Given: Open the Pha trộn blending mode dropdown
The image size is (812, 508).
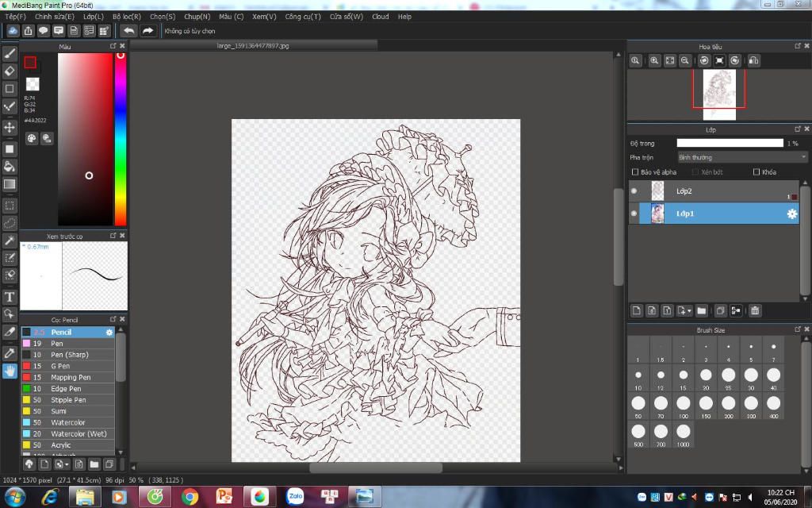Looking at the screenshot, I should pos(742,157).
